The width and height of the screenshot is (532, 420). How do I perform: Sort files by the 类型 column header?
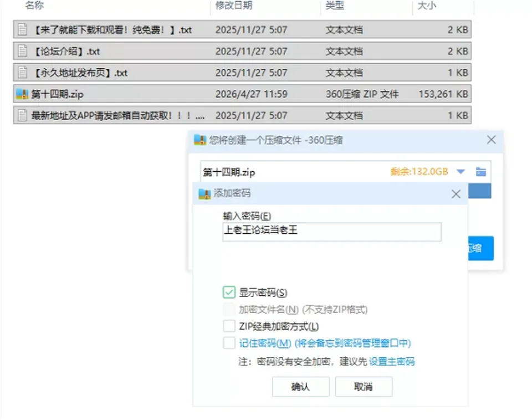click(335, 6)
